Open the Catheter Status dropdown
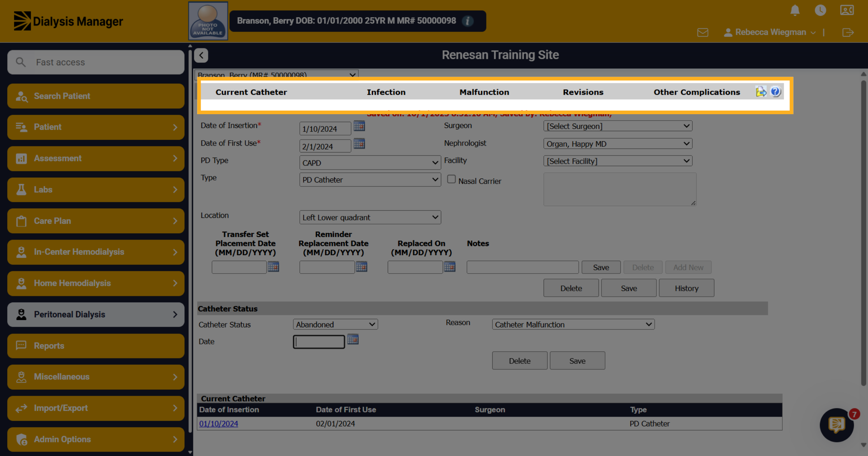The height and width of the screenshot is (456, 868). [x=335, y=324]
